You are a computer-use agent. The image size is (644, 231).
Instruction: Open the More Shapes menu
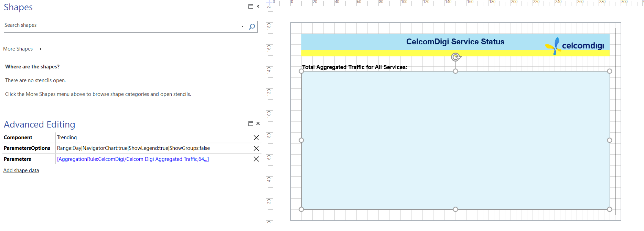pyautogui.click(x=18, y=49)
